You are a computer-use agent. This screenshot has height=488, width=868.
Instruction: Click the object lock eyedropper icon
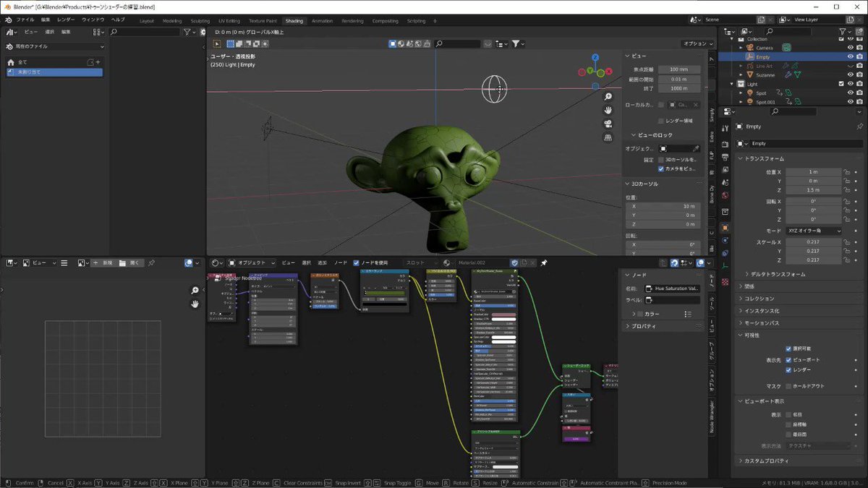tap(696, 148)
